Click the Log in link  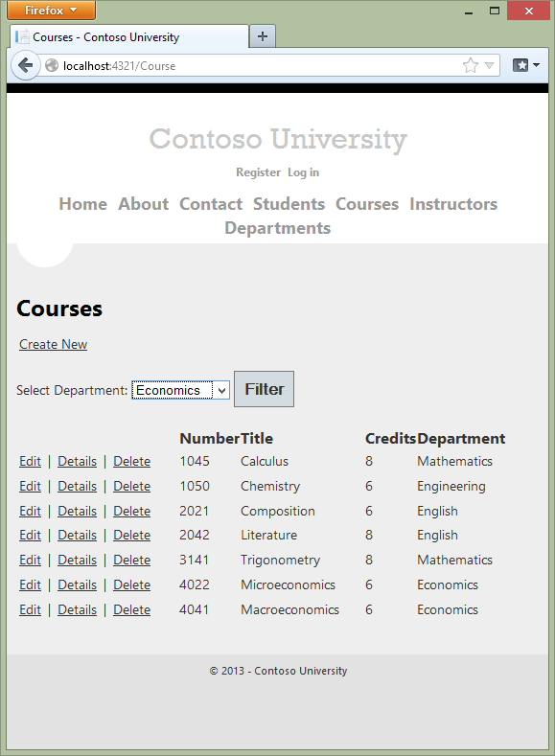pos(303,172)
